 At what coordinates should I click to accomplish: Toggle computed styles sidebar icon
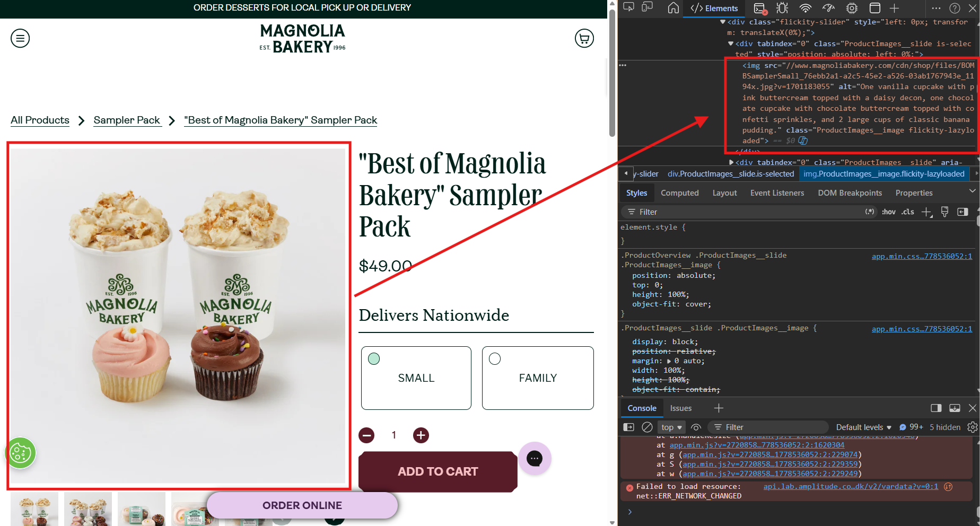tap(962, 212)
